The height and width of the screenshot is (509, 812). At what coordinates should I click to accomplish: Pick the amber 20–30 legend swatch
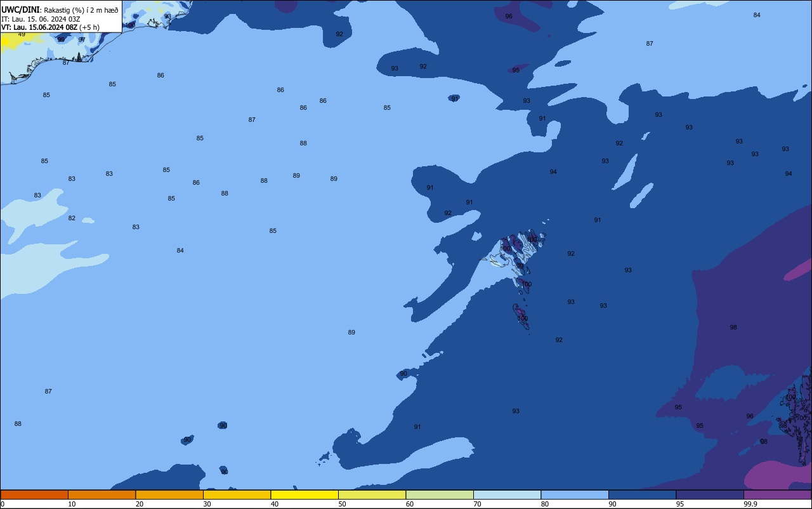[169, 494]
